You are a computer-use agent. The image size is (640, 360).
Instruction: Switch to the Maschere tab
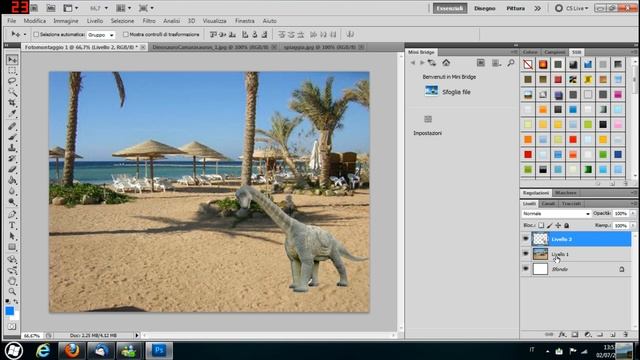tap(566, 193)
